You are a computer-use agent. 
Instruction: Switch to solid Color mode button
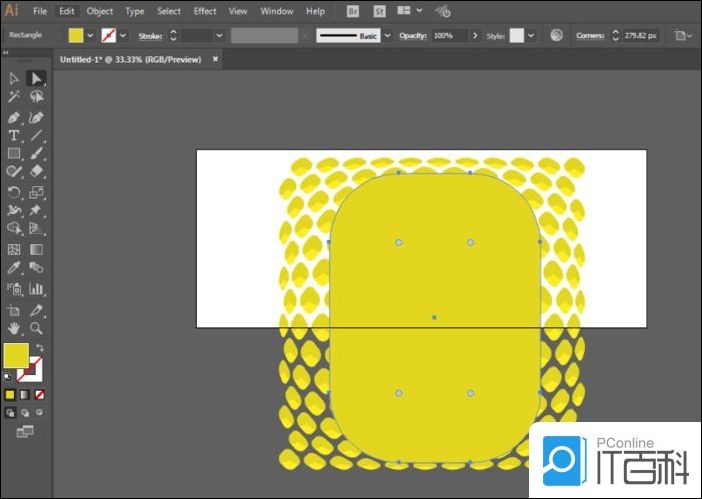(10, 395)
